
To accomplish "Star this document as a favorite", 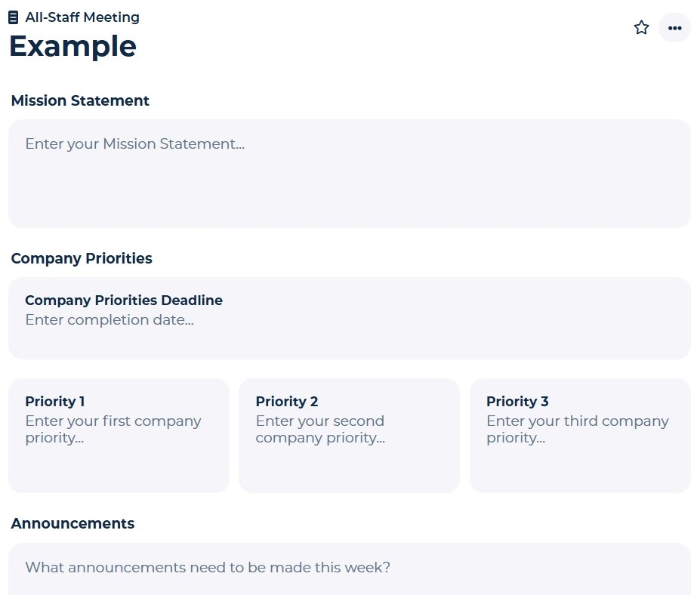I will pyautogui.click(x=641, y=28).
